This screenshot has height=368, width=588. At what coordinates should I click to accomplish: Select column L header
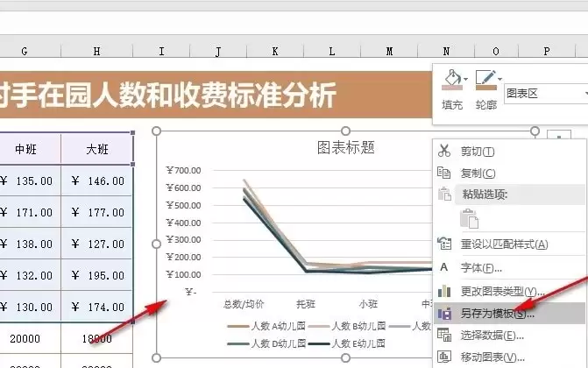tap(332, 52)
